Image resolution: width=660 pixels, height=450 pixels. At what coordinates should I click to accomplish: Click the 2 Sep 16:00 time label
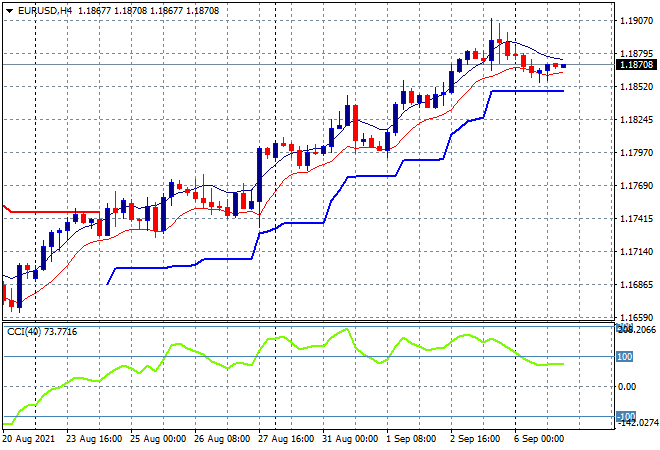pyautogui.click(x=475, y=439)
